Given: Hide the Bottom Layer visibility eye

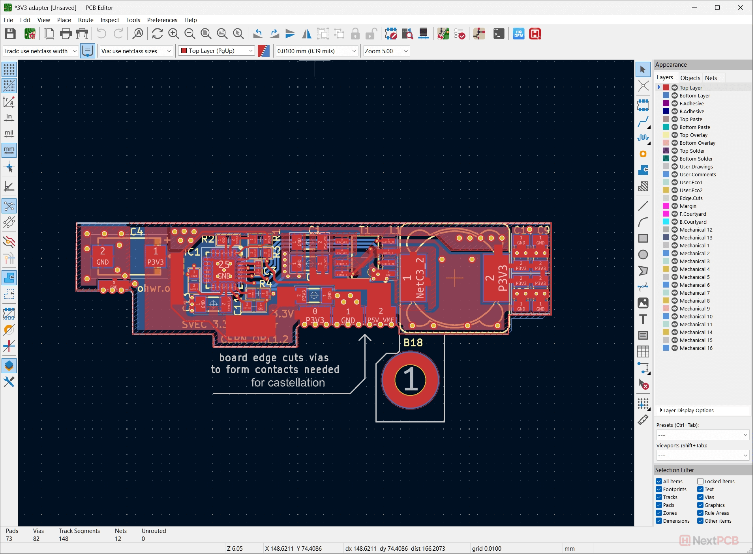Looking at the screenshot, I should click(675, 95).
